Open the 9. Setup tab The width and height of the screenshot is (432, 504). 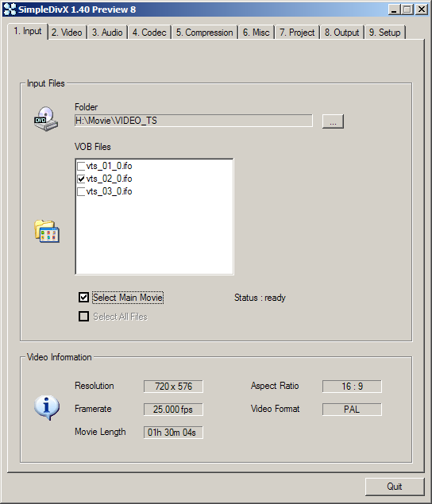[x=384, y=33]
